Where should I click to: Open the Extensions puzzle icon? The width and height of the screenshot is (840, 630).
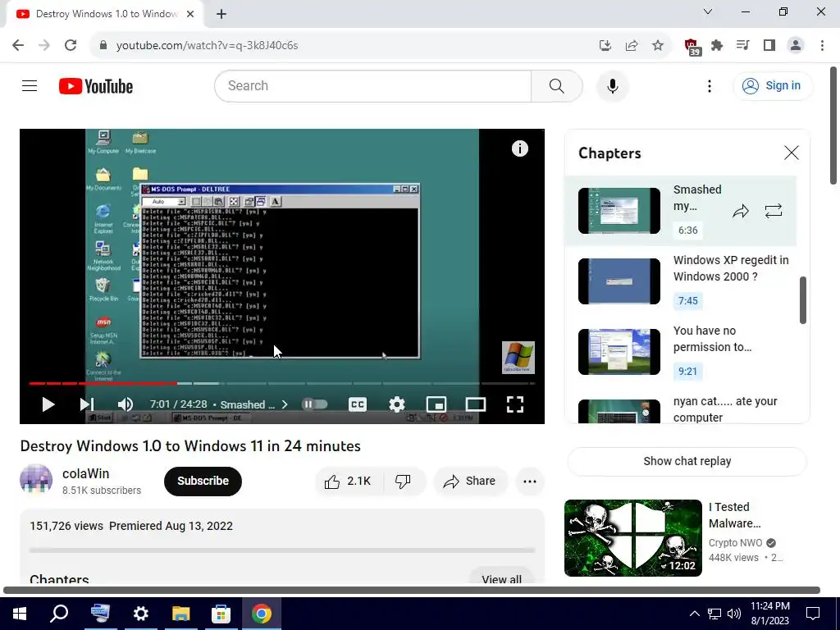tap(717, 46)
